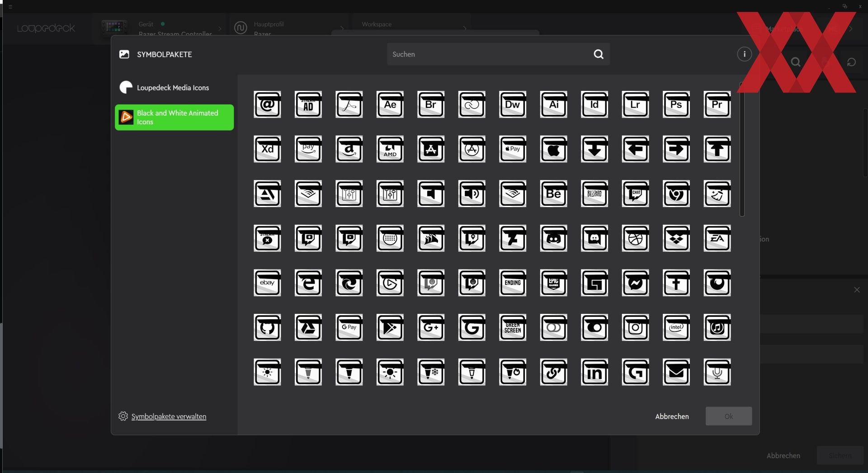Screen dimensions: 868x473
Task: Pick the ENDING screen icon
Action: (x=513, y=283)
